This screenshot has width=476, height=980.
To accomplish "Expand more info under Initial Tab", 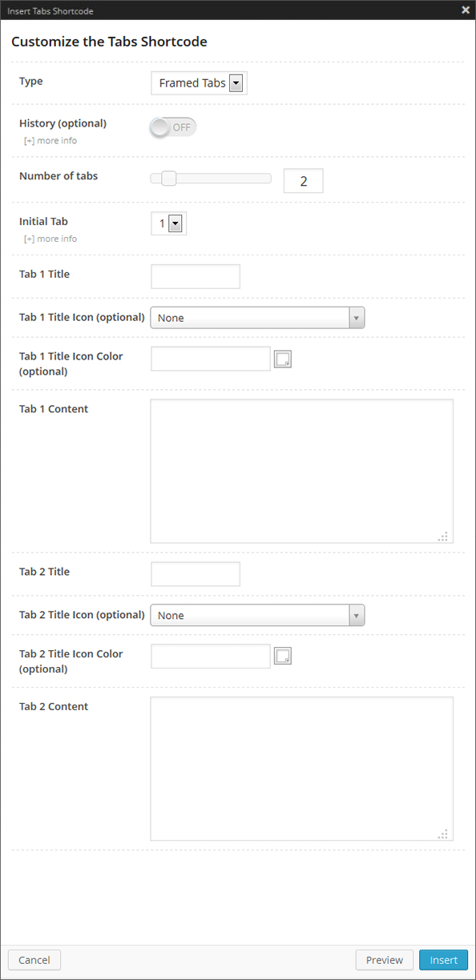I will click(50, 239).
